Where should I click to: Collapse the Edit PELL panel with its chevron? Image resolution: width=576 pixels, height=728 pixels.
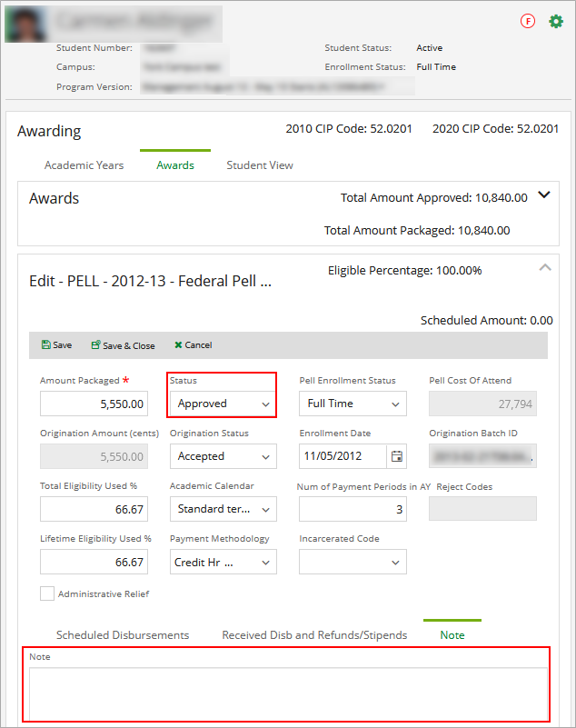(545, 267)
